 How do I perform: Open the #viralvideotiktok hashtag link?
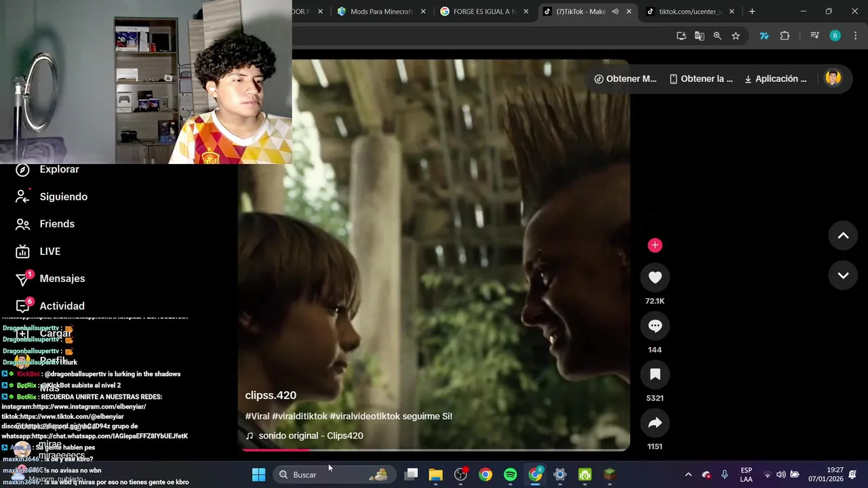pyautogui.click(x=365, y=416)
